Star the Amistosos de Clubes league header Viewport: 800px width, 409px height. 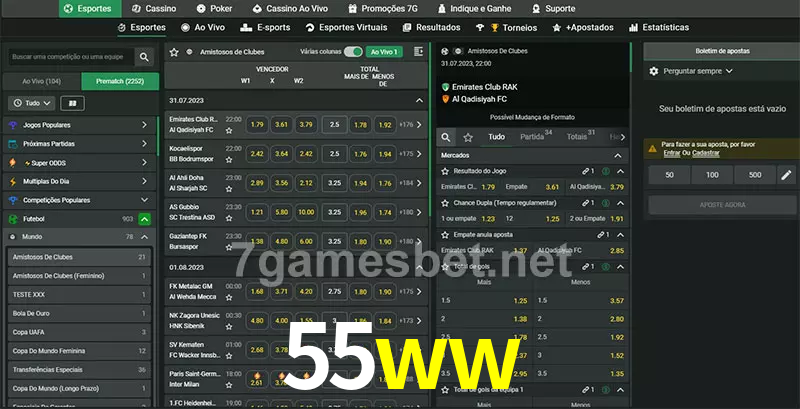point(174,52)
